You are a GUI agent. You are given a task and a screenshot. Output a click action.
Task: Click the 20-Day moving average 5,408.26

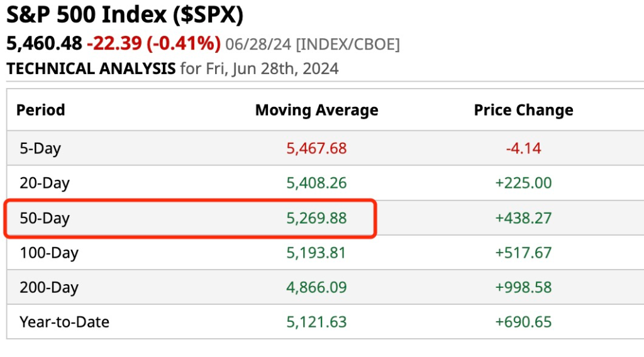tap(316, 184)
